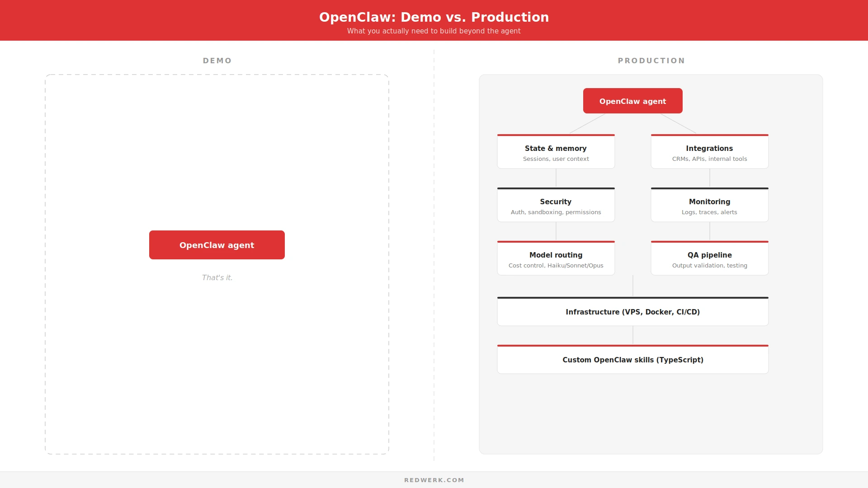Click the OpenClaw agent box in Demo panel
Image resolution: width=868 pixels, height=488 pixels.
(217, 245)
